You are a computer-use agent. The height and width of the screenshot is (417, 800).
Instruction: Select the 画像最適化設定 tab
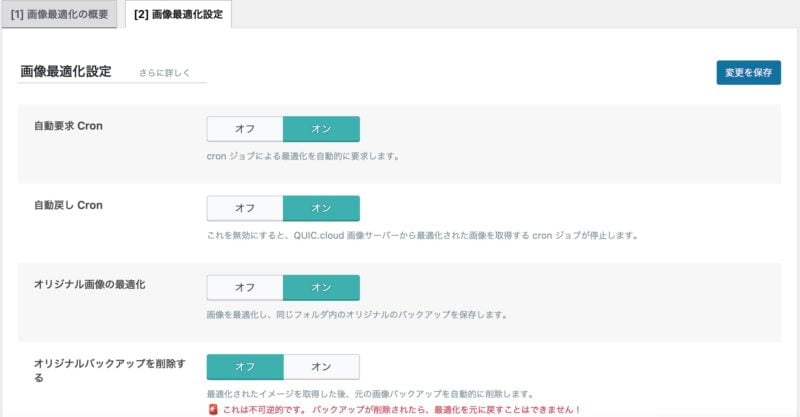[178, 15]
